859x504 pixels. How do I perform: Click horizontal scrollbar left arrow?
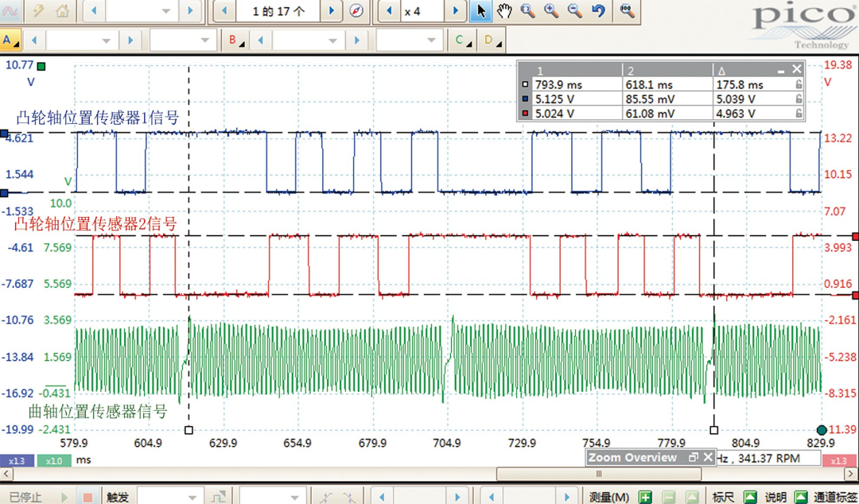pos(6,473)
